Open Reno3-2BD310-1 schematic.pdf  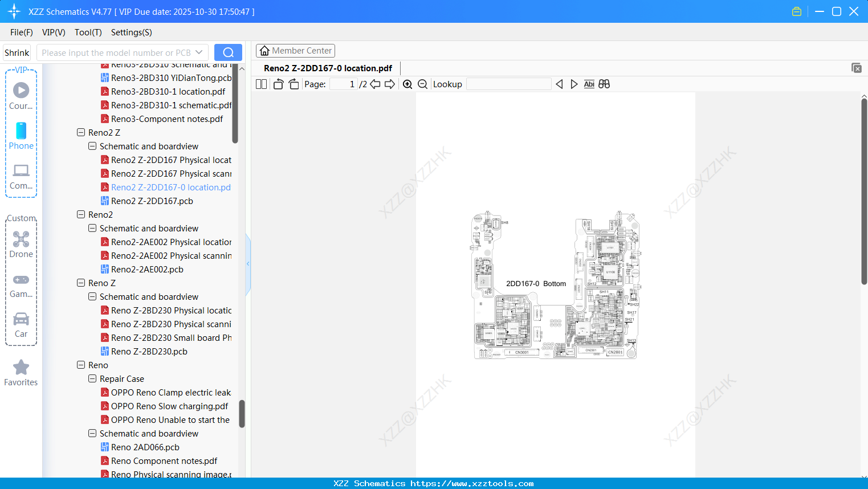171,105
